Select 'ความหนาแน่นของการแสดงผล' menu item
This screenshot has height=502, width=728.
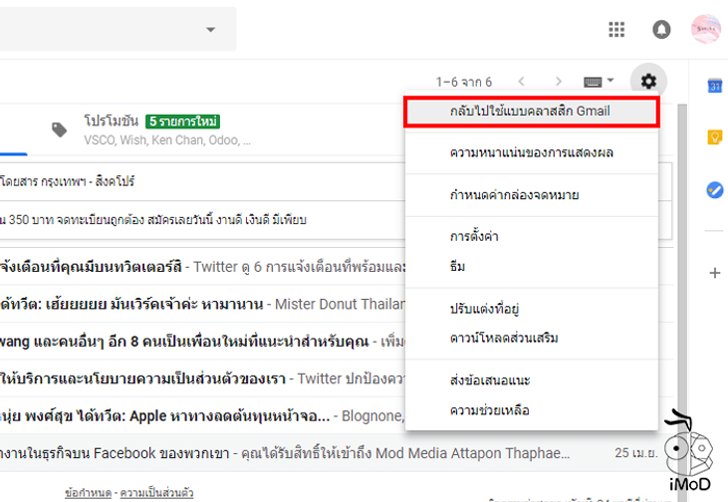coord(531,153)
